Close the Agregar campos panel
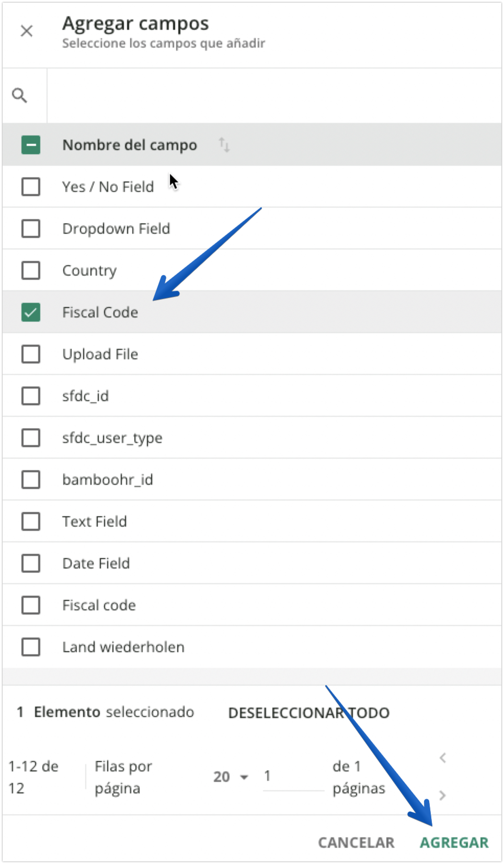This screenshot has width=504, height=864. [26, 31]
